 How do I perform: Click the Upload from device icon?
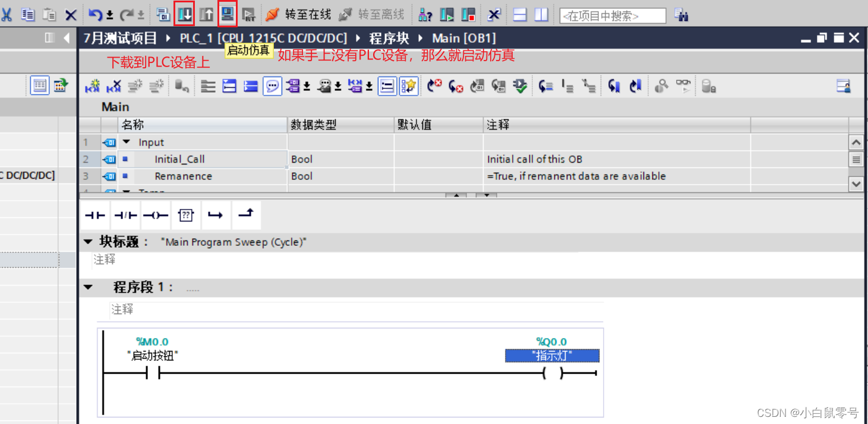[x=206, y=15]
